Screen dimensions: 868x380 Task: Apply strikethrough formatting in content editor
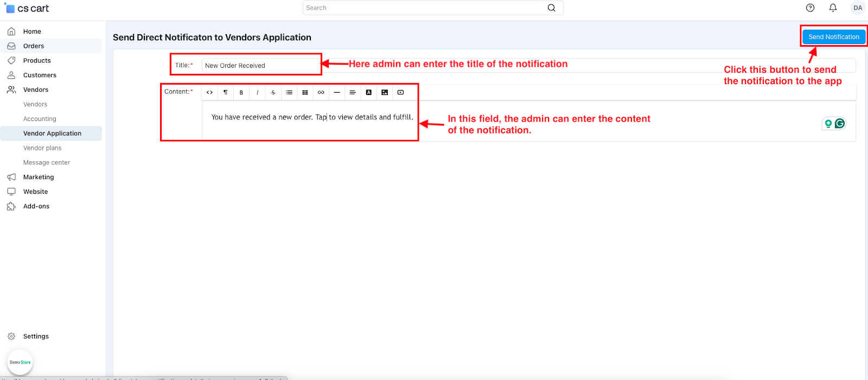tap(273, 92)
